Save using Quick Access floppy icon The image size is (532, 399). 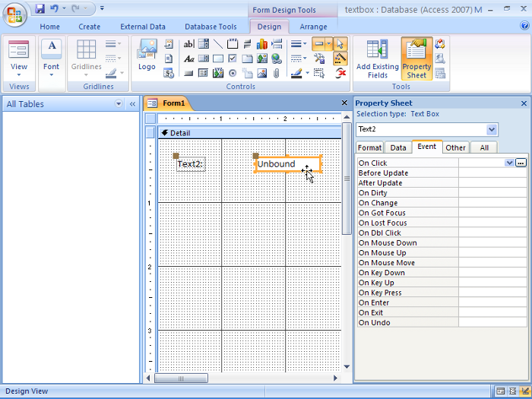40,8
